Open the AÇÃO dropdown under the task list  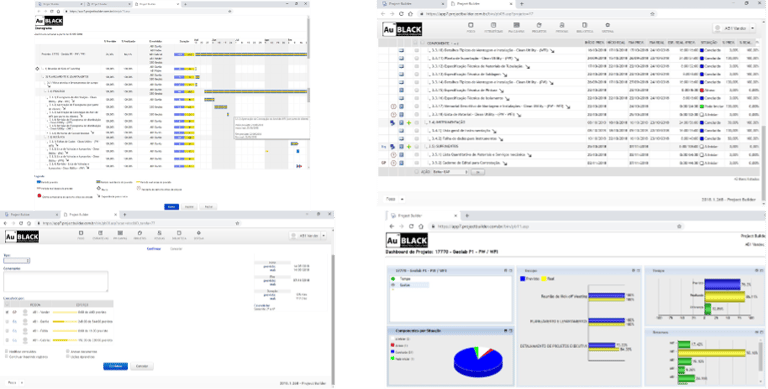coord(451,172)
